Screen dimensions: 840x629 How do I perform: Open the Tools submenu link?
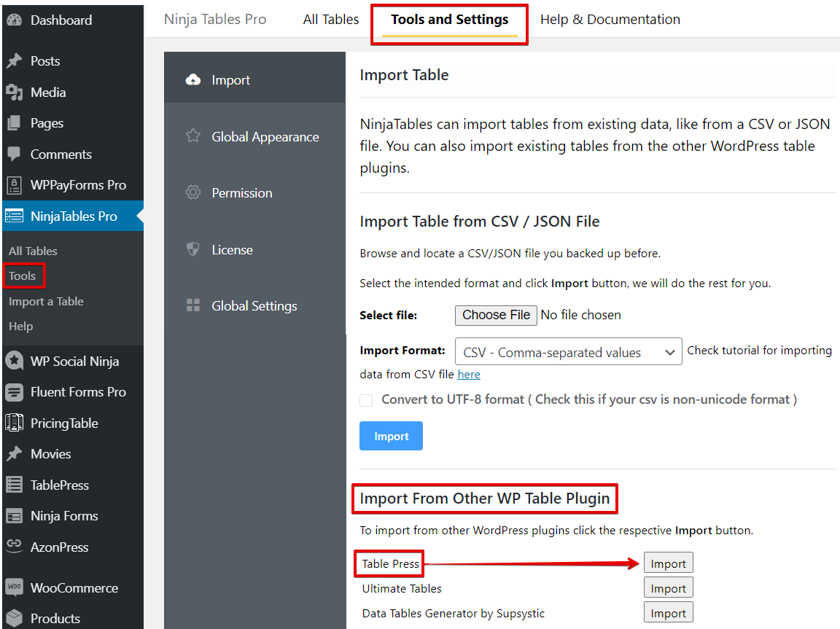coord(22,276)
